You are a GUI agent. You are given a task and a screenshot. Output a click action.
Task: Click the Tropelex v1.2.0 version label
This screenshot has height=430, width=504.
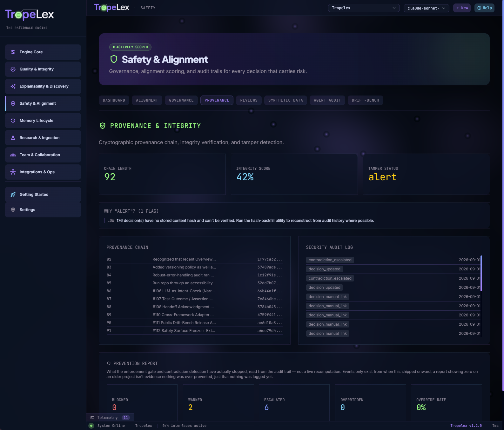tap(466, 426)
